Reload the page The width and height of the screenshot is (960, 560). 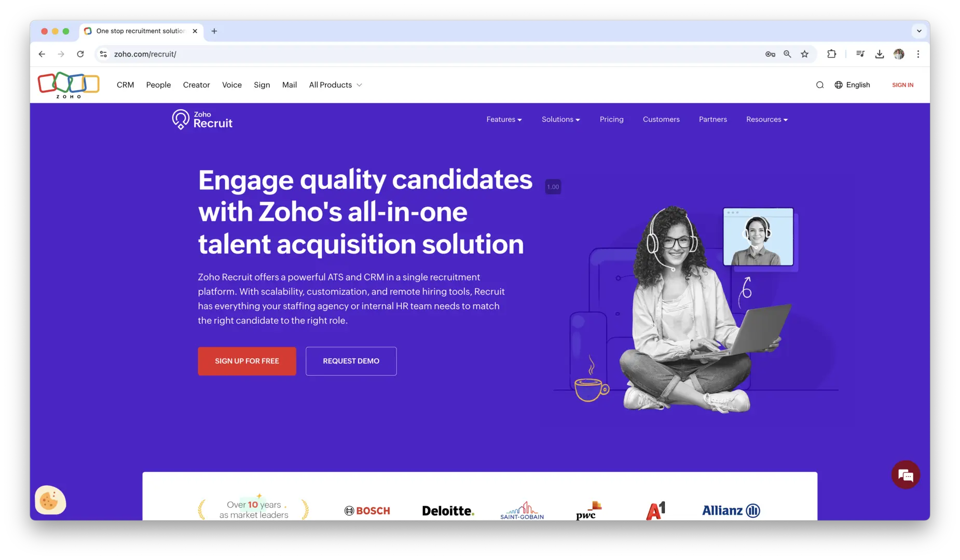[80, 54]
